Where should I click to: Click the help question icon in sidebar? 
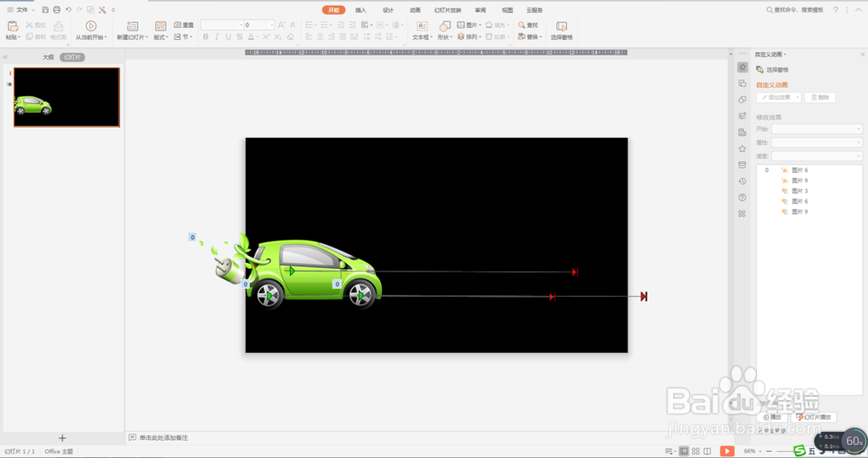click(x=742, y=198)
